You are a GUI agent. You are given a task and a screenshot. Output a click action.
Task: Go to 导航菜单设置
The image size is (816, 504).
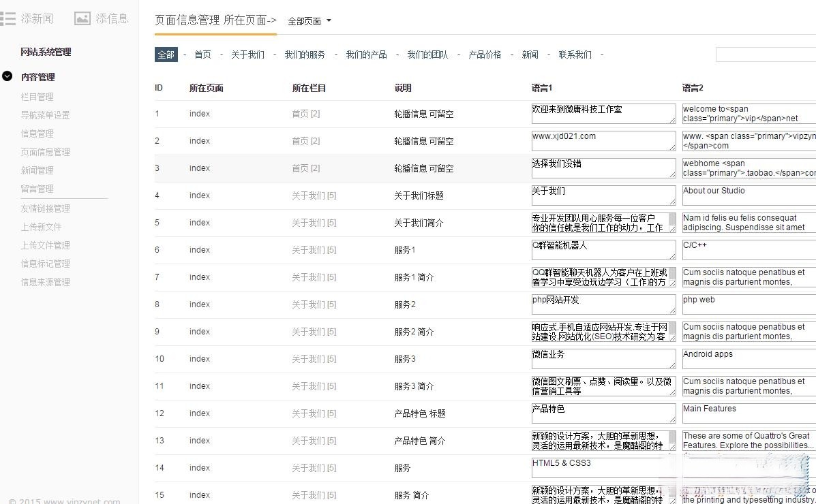tap(45, 115)
